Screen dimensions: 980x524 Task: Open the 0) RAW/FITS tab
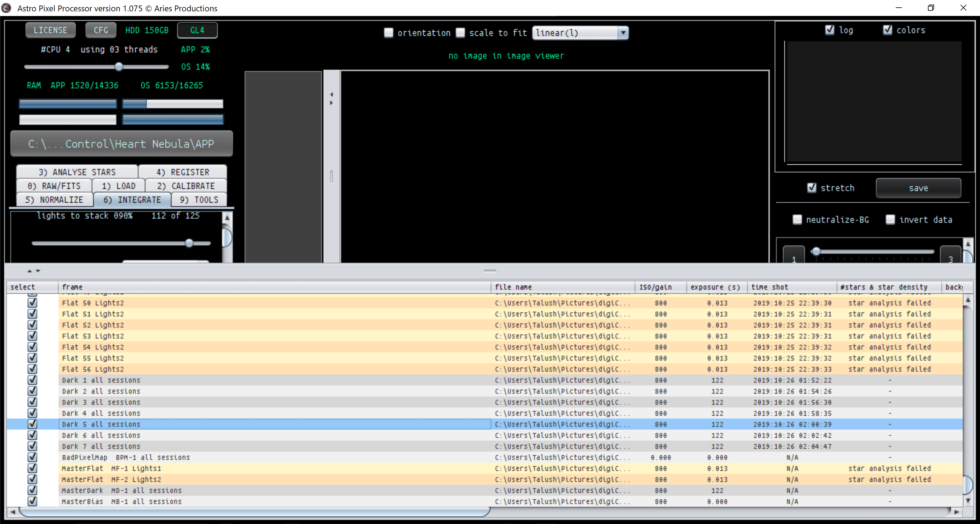(54, 186)
